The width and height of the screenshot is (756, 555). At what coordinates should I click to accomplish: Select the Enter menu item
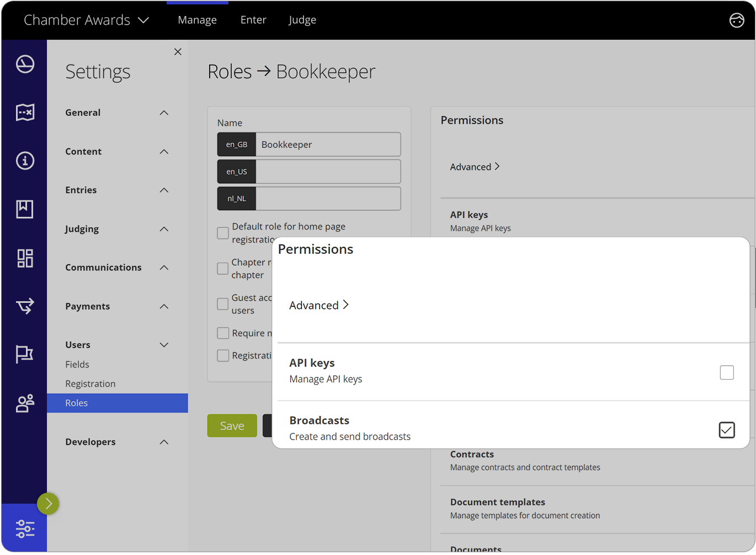pyautogui.click(x=253, y=20)
